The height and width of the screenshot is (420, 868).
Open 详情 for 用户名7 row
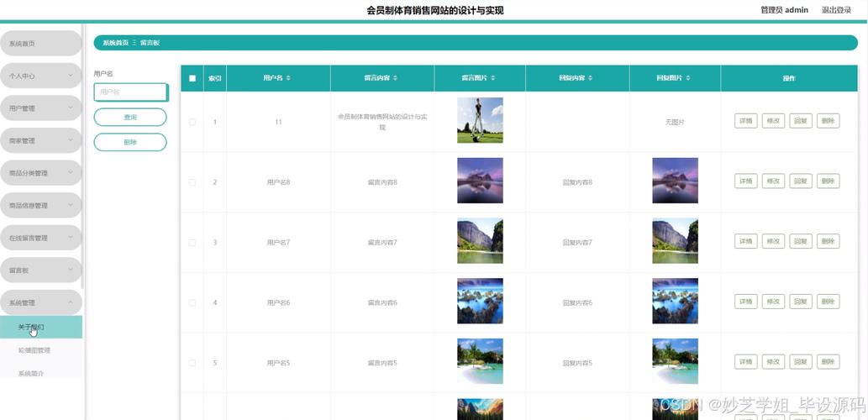(745, 241)
